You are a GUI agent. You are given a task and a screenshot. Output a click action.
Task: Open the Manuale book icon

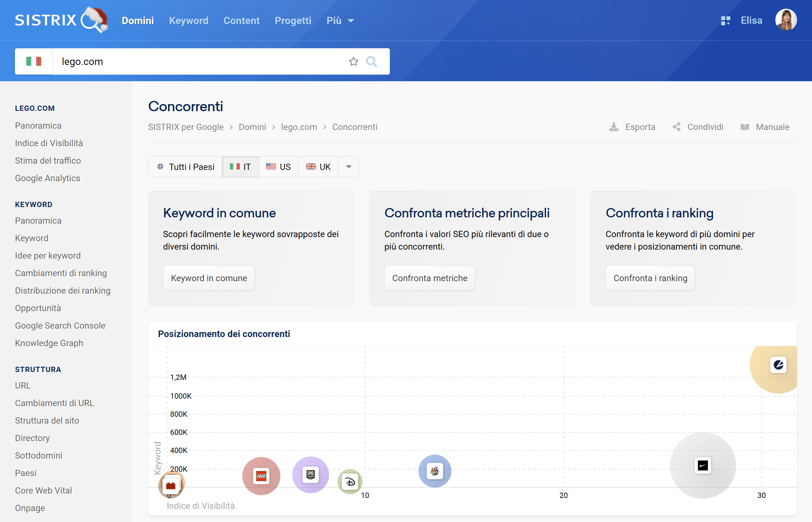745,127
